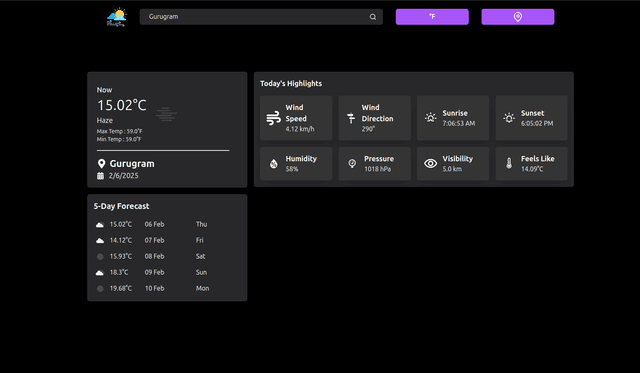Click the 08 Feb forecast date
The width and height of the screenshot is (640, 373).
(x=154, y=256)
